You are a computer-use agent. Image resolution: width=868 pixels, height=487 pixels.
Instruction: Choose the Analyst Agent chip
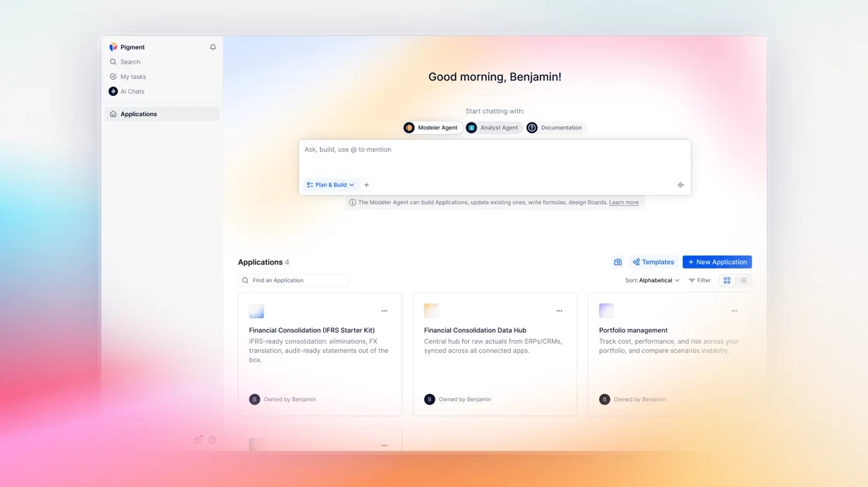494,128
